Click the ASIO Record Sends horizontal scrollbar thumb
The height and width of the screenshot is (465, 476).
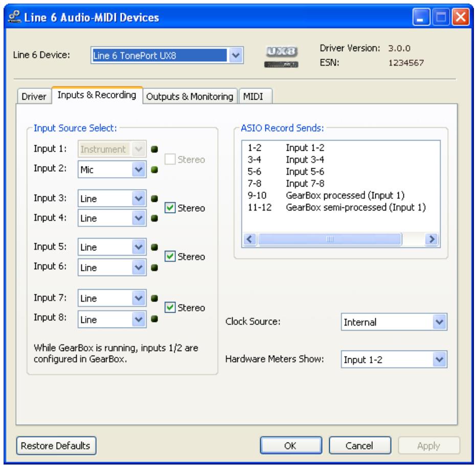(x=329, y=239)
